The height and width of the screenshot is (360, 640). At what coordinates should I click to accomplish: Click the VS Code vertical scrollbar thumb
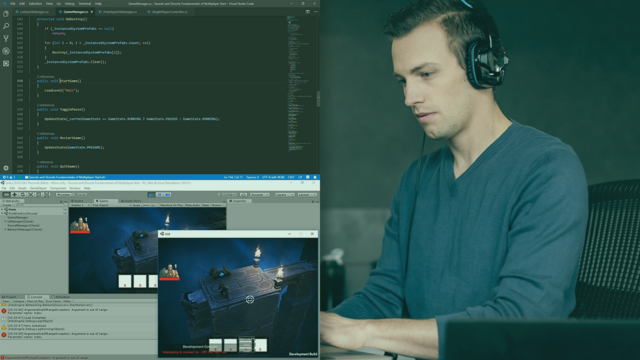pos(318,98)
